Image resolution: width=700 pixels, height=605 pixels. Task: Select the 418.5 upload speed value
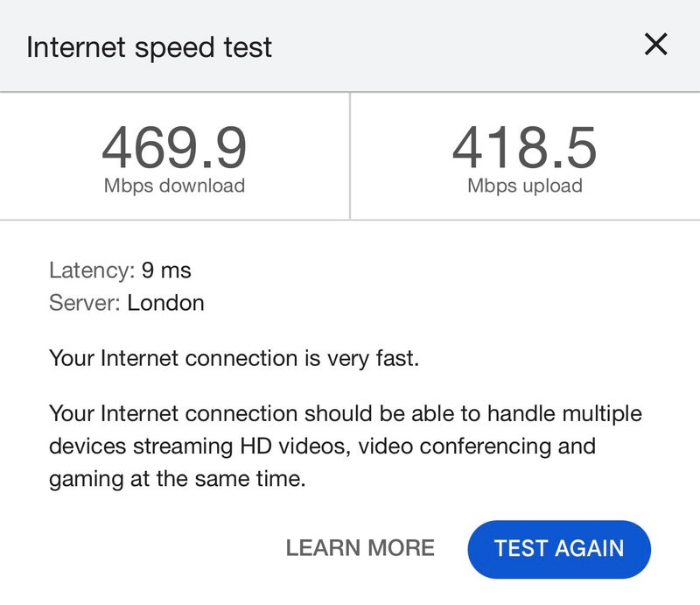(524, 148)
